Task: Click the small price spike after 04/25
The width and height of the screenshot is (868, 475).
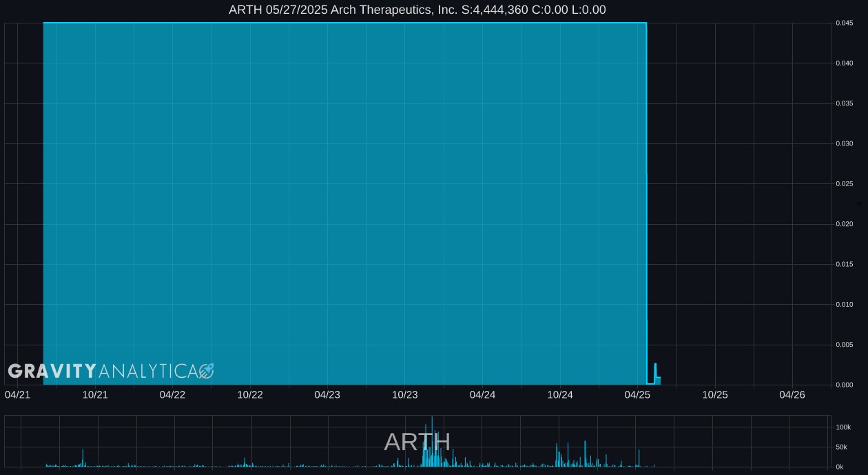Action: (x=656, y=374)
